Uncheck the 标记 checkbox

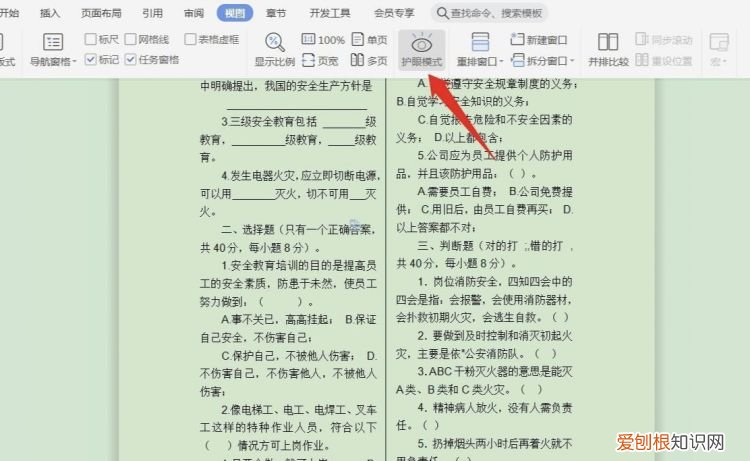point(90,59)
